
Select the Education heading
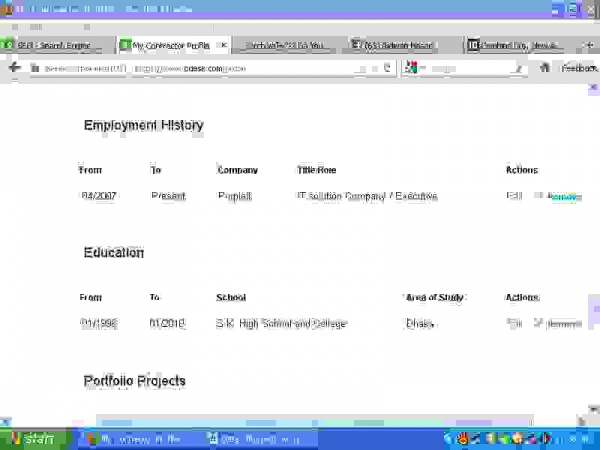tap(114, 253)
